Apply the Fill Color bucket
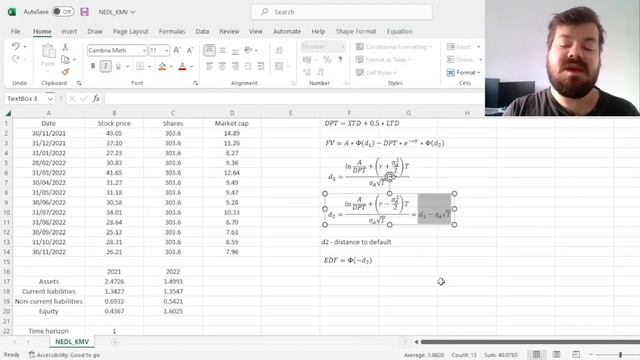The image size is (640, 360). [x=162, y=66]
